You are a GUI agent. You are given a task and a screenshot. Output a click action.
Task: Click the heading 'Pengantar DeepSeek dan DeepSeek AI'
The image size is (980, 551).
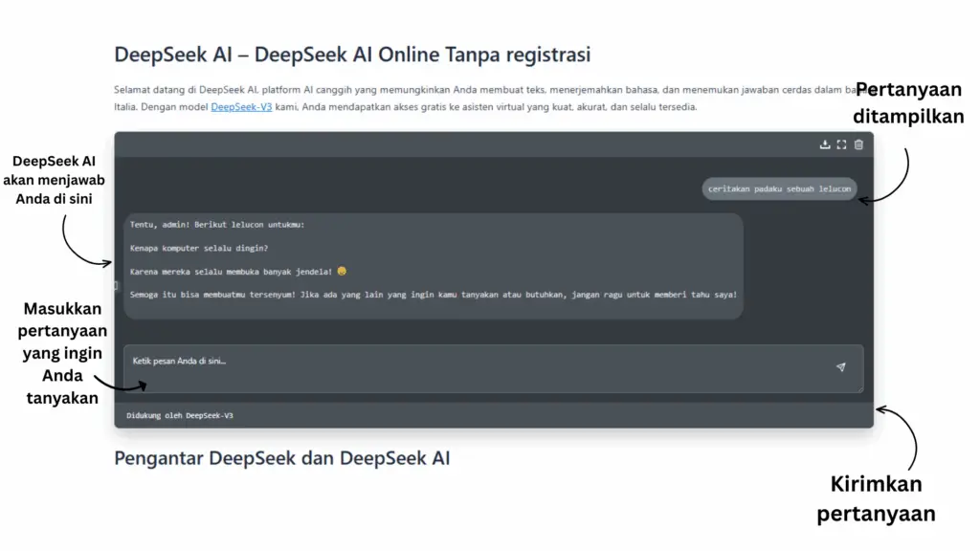point(282,458)
